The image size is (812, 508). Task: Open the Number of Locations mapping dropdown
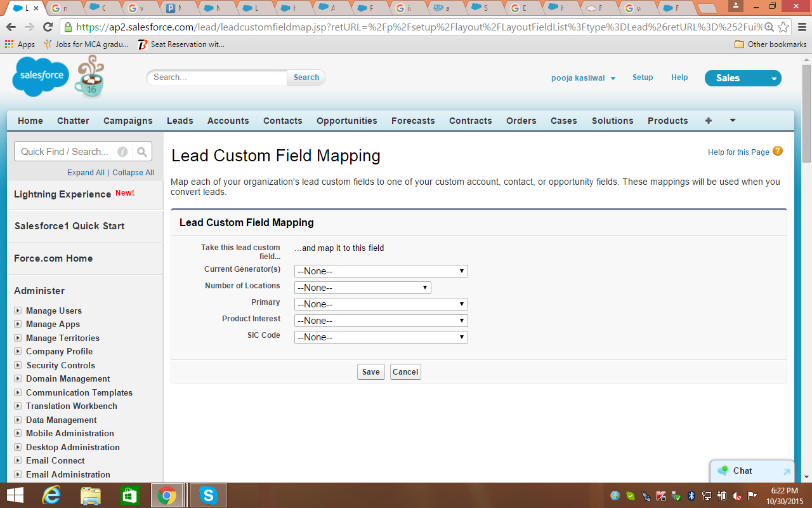point(363,288)
